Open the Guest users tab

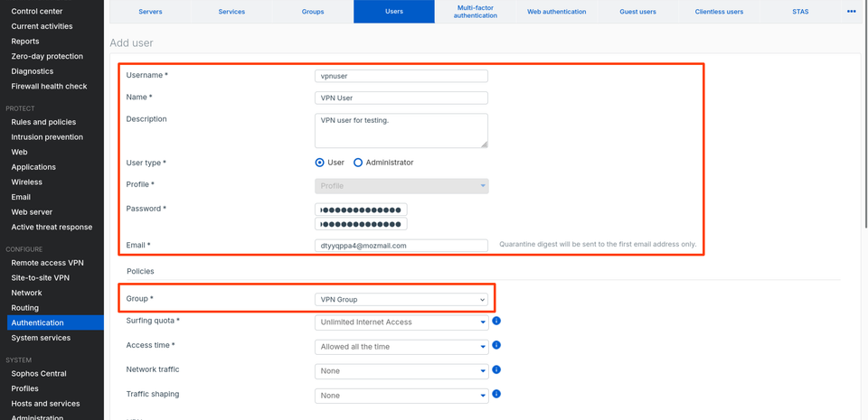click(x=637, y=12)
